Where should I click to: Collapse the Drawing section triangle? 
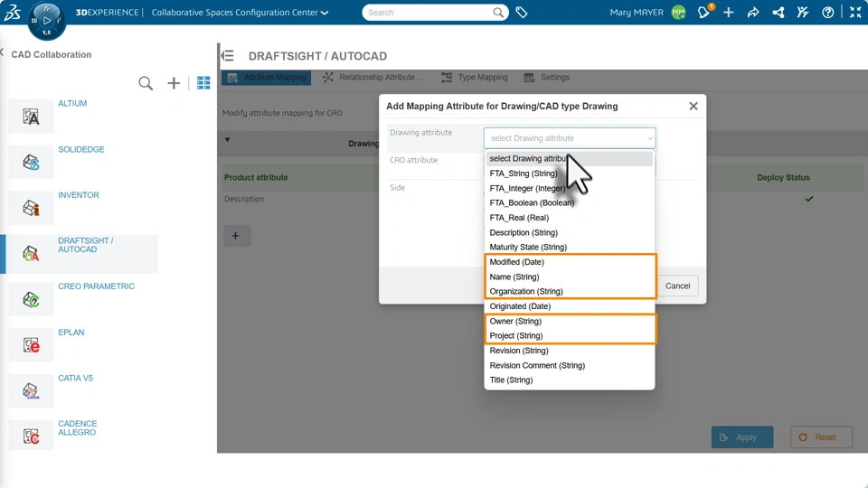pos(228,140)
